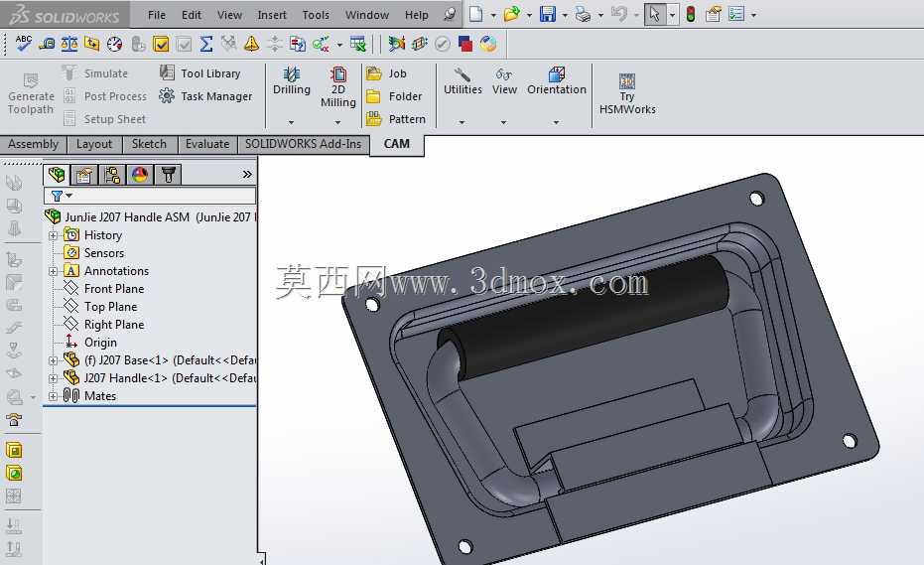
Task: Open the DisplayManager color wheel tab
Action: pyautogui.click(x=140, y=175)
